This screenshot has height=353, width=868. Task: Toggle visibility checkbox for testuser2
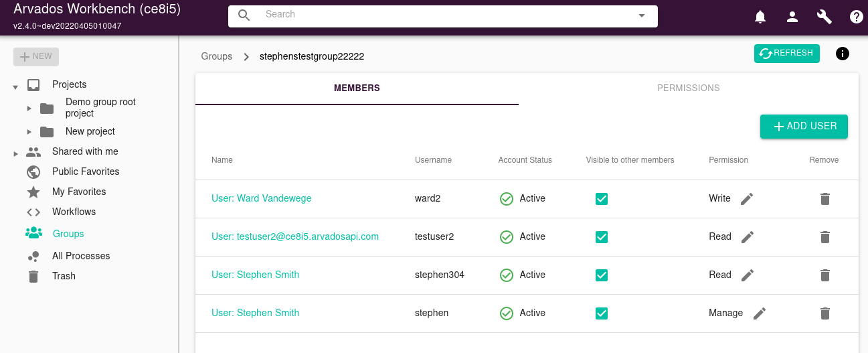pyautogui.click(x=602, y=237)
